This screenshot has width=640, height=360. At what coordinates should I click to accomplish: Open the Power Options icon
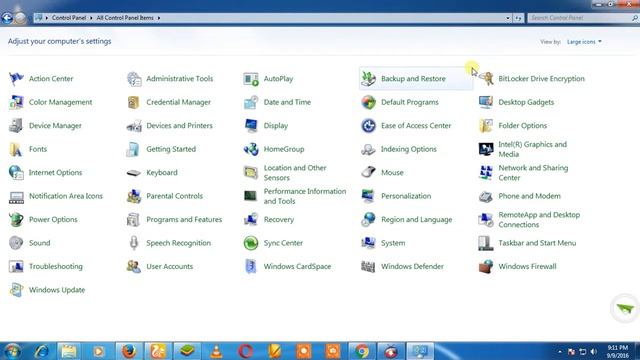pyautogui.click(x=16, y=219)
